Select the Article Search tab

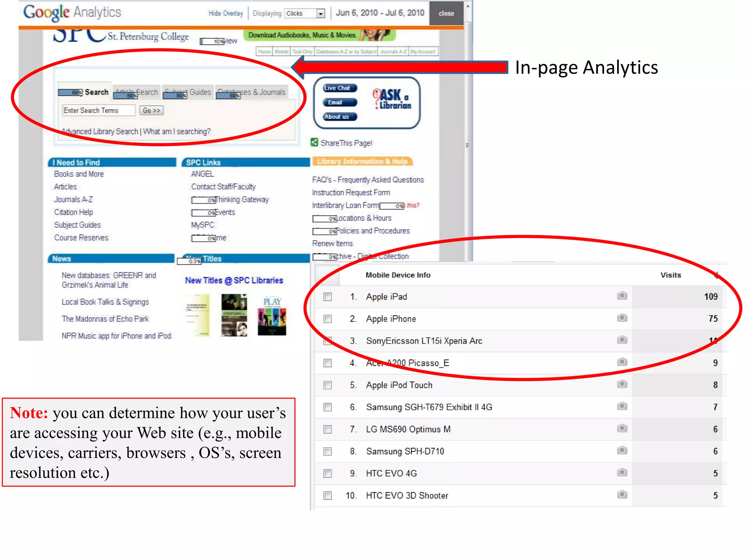click(x=136, y=92)
